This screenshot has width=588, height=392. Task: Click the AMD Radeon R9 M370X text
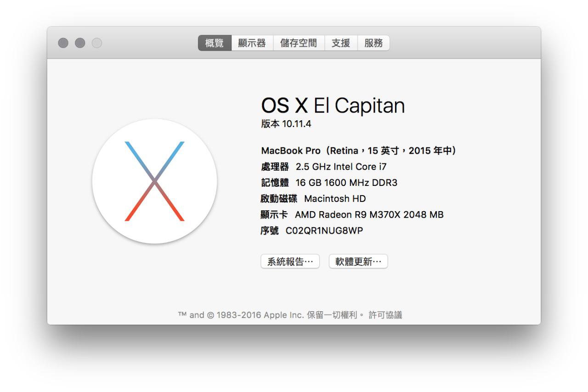[x=369, y=214]
